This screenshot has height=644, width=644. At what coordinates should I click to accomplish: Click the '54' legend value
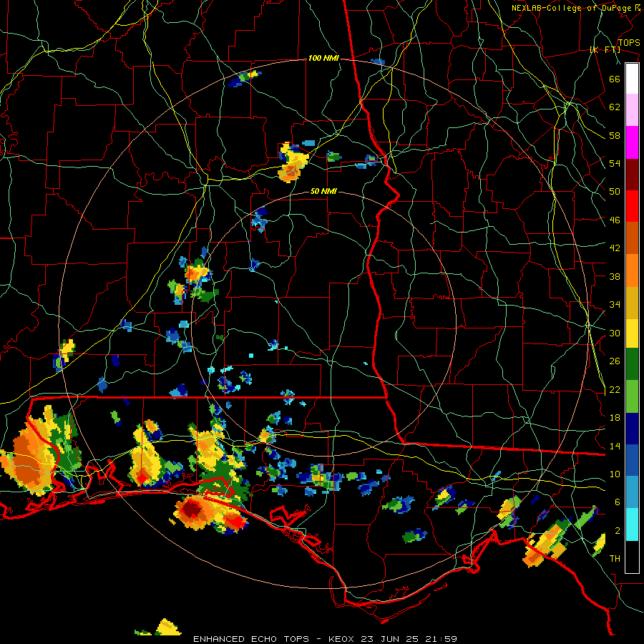coord(615,163)
